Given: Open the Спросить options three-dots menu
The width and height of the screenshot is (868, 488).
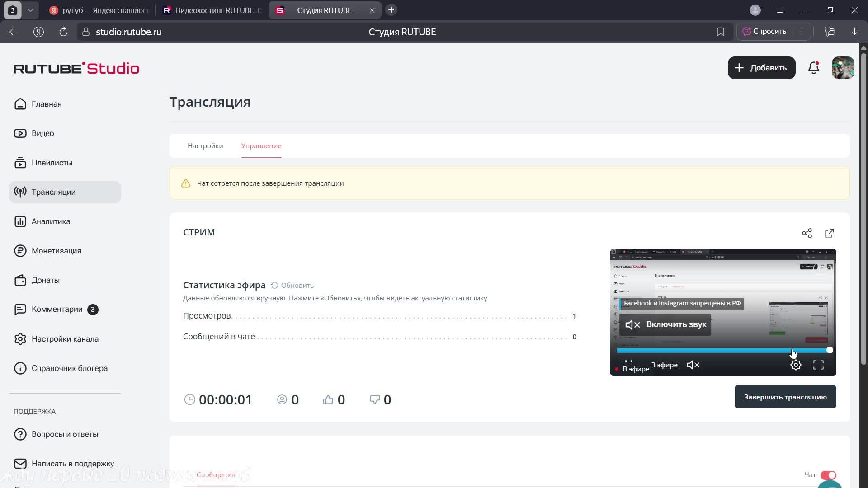Looking at the screenshot, I should click(802, 32).
